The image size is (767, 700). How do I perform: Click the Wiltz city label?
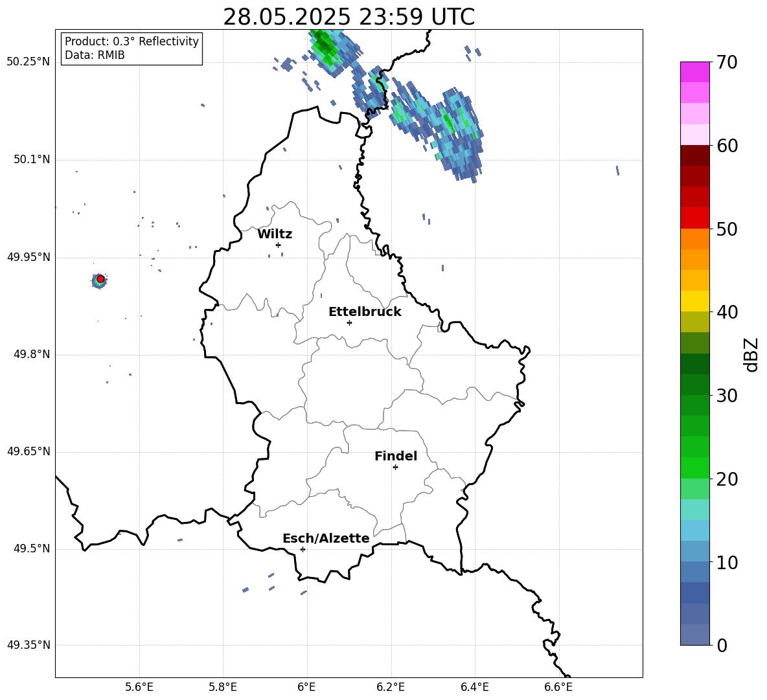(275, 234)
